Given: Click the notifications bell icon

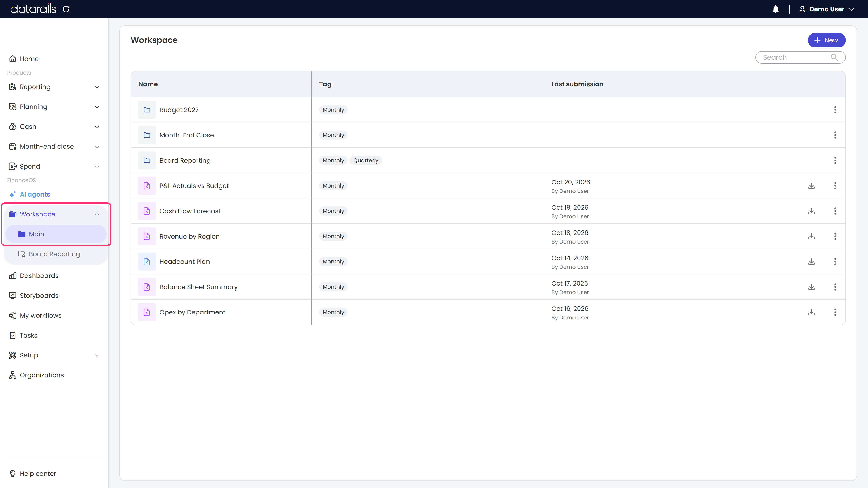Looking at the screenshot, I should click(775, 9).
